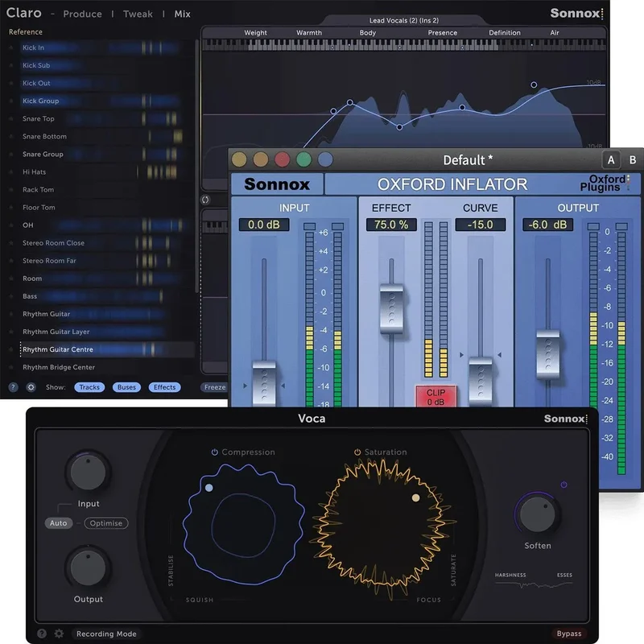Viewport: 644px width, 644px height.
Task: Open Claro settings gear icon
Action: coord(31,387)
